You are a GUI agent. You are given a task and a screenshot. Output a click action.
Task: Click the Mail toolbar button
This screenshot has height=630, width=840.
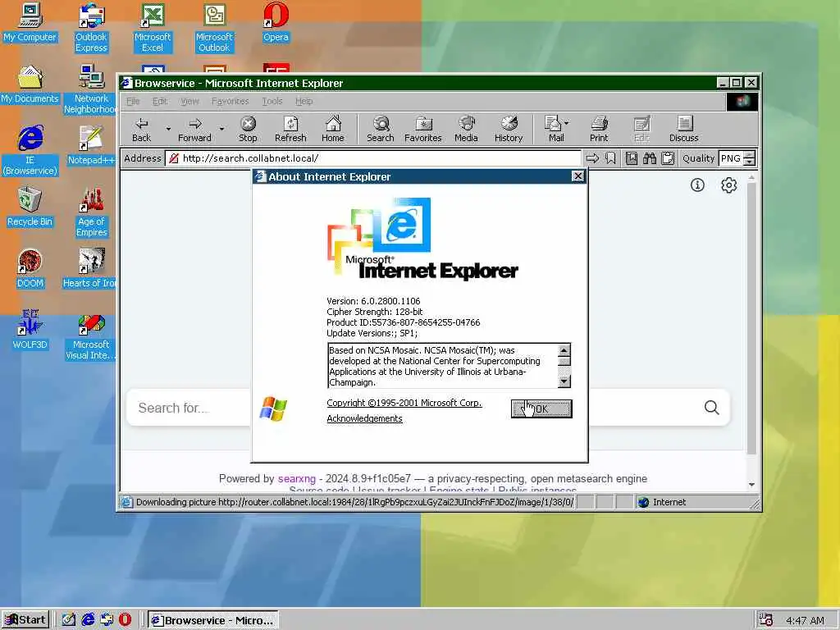[x=554, y=129]
